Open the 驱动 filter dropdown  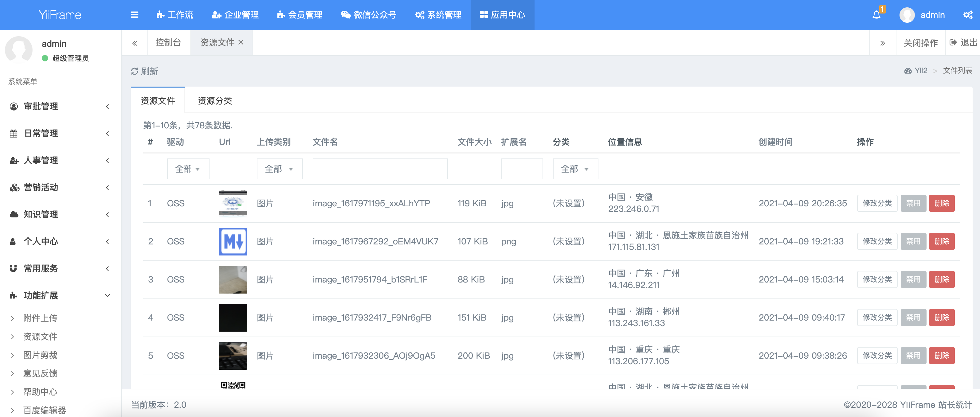tap(188, 169)
